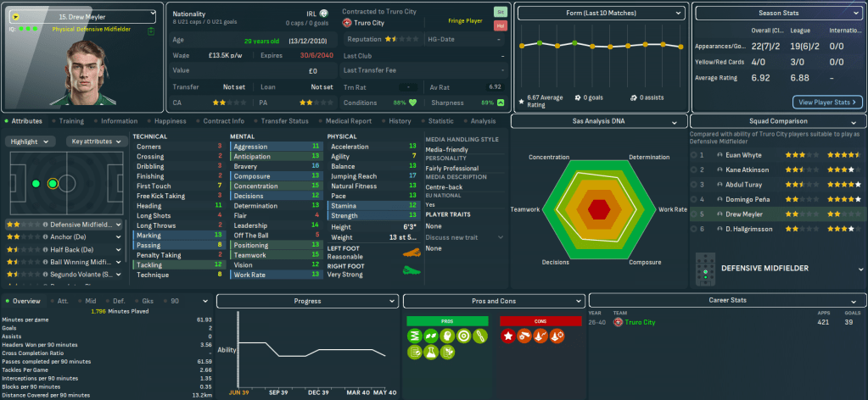Click the green Sharpness arrow icon

501,103
